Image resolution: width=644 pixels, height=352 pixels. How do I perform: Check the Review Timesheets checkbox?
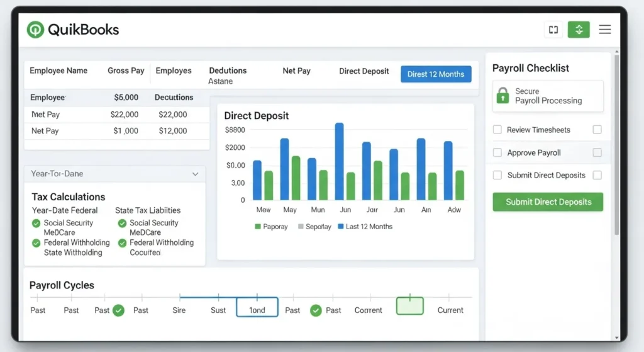[x=497, y=130]
